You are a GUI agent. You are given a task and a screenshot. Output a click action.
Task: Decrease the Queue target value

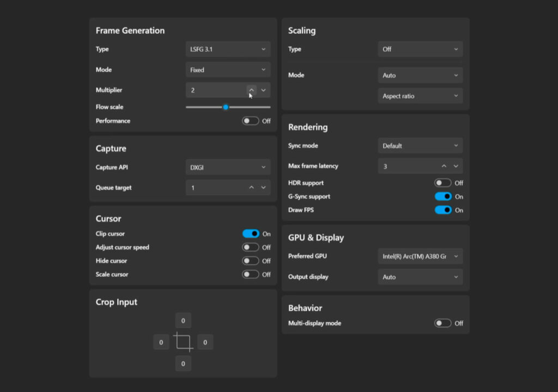point(263,188)
